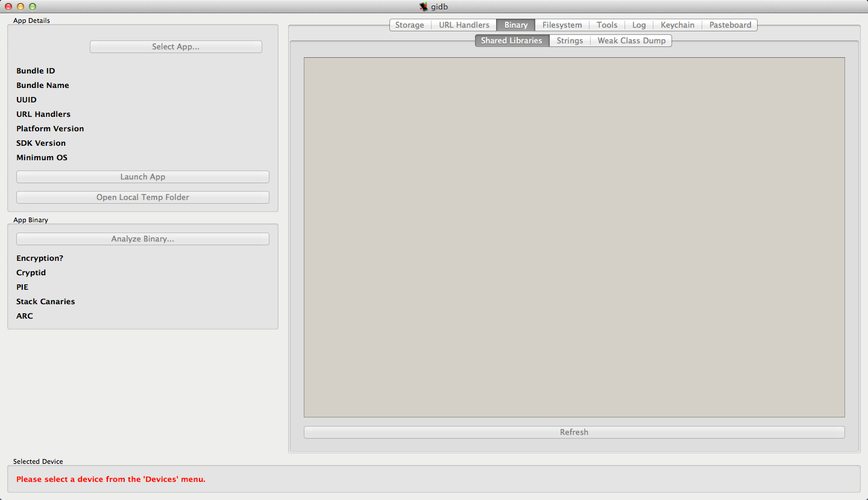
Task: Switch to the Strings sub-tab
Action: [569, 40]
